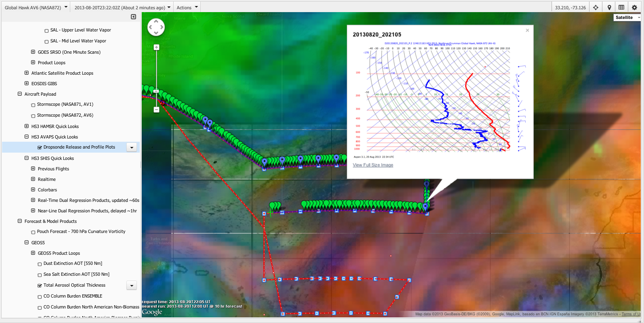Click the map marker pin toolbar icon
This screenshot has height=323, width=644.
[x=609, y=7]
